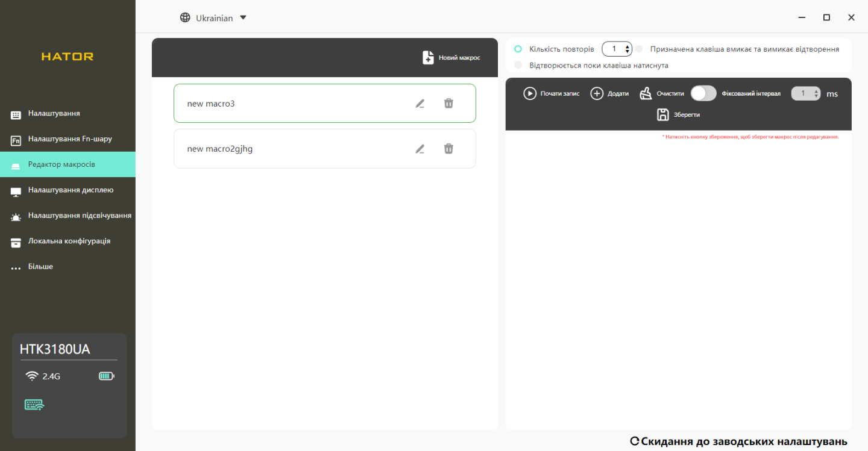Click the red save-reminder note text
This screenshot has height=451, width=868.
pos(750,137)
